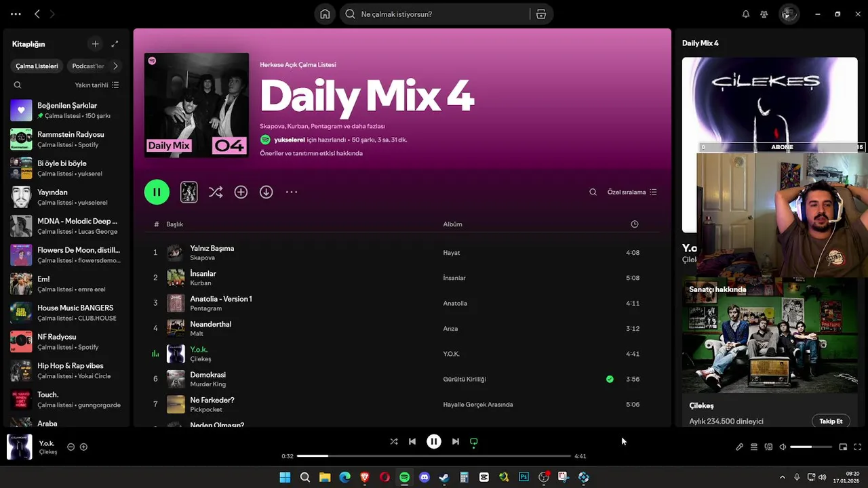Open House Music BANGERS playlist
Viewport: 868px width, 488px height.
tap(66, 312)
